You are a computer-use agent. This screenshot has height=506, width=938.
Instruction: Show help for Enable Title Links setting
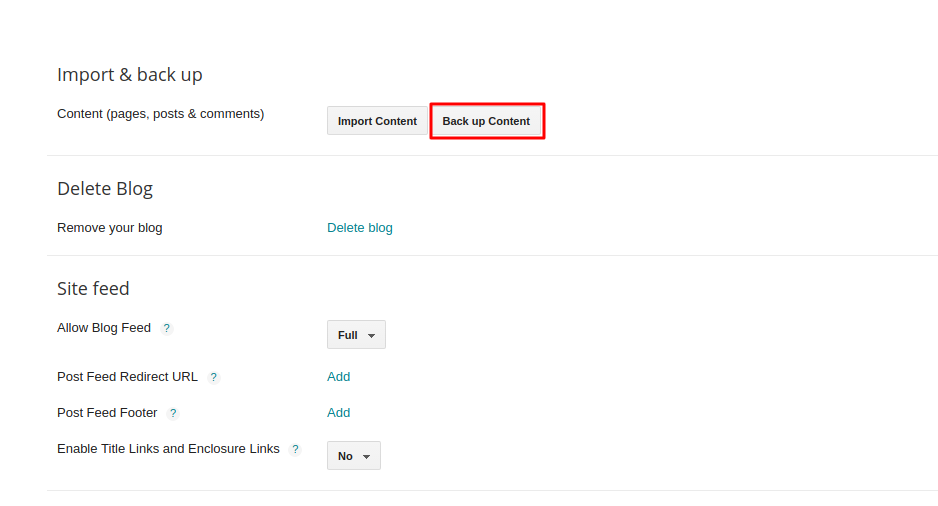tap(295, 450)
